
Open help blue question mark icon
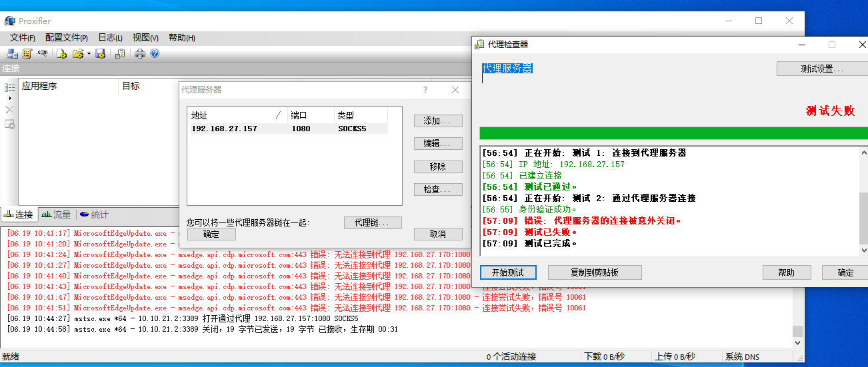[155, 53]
